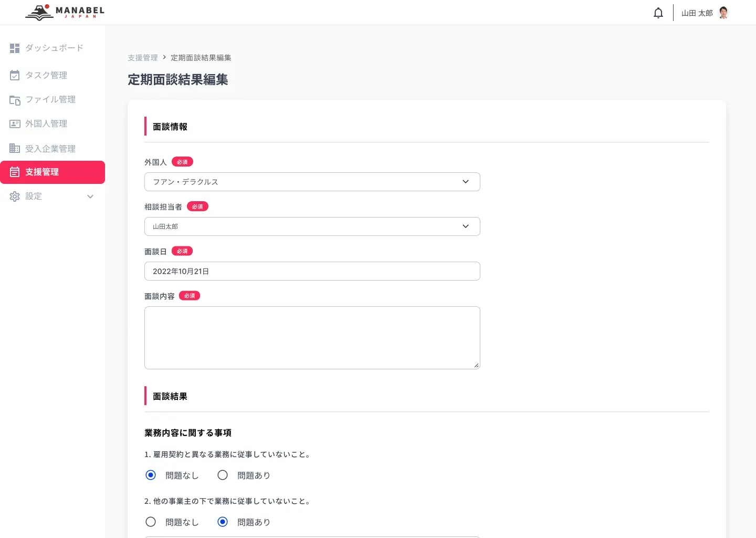756x538 pixels.
Task: Click the user avatar photo thumbnail
Action: [723, 13]
